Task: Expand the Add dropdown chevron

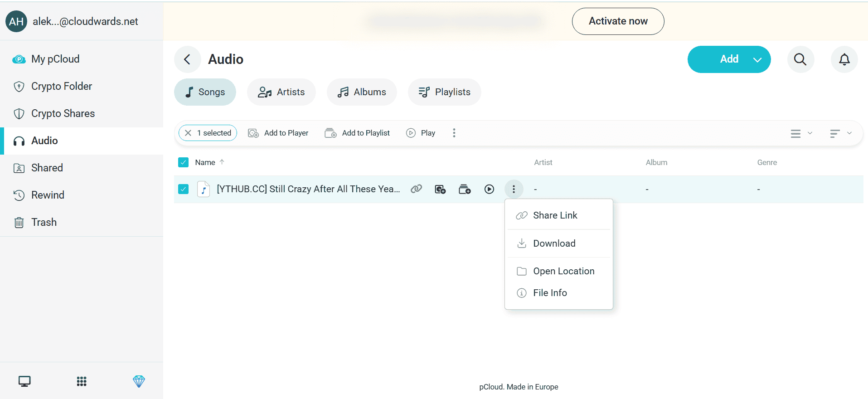Action: tap(757, 60)
